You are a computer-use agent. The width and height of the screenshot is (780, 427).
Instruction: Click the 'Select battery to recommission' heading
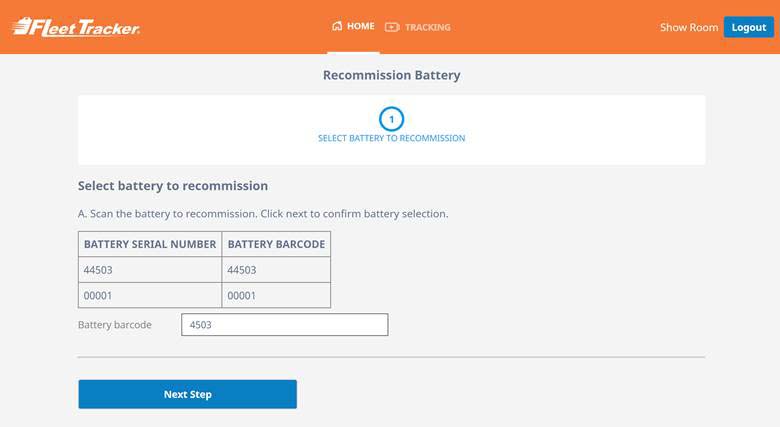[173, 186]
